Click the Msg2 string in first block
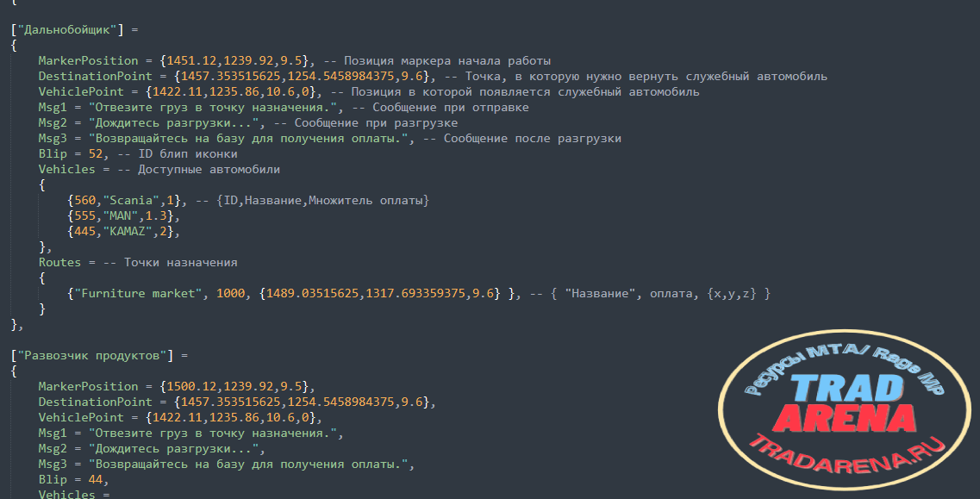 (x=174, y=122)
